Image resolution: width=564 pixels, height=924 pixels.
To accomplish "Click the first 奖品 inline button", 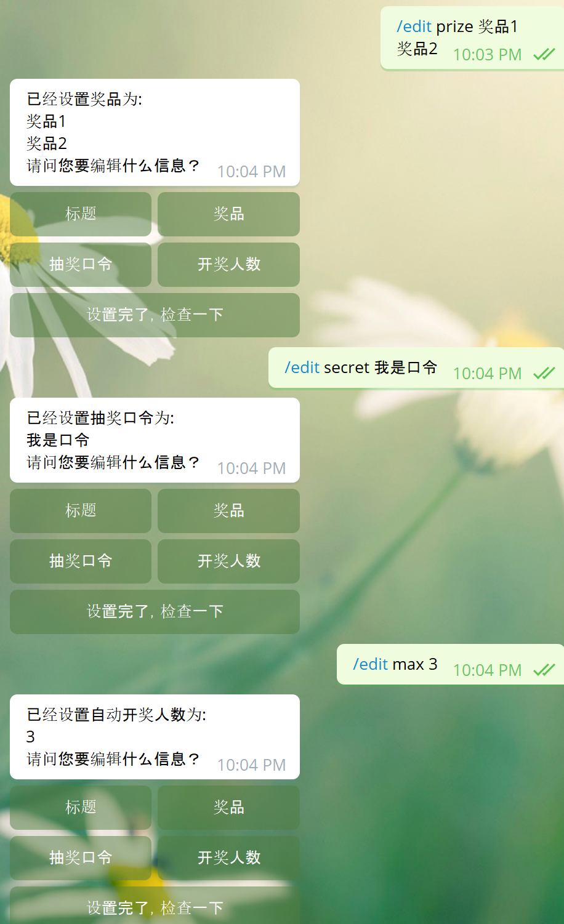I will (228, 214).
